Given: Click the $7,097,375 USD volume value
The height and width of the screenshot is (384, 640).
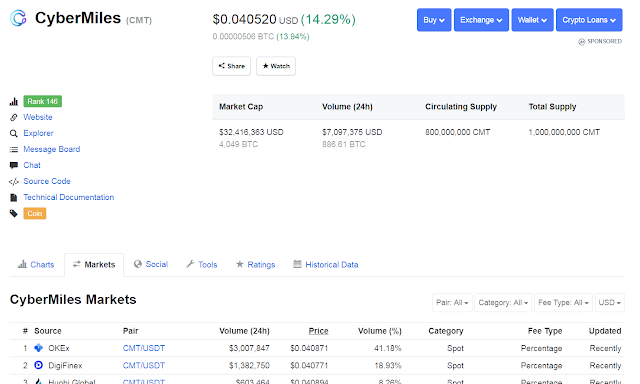Looking at the screenshot, I should pyautogui.click(x=352, y=132).
